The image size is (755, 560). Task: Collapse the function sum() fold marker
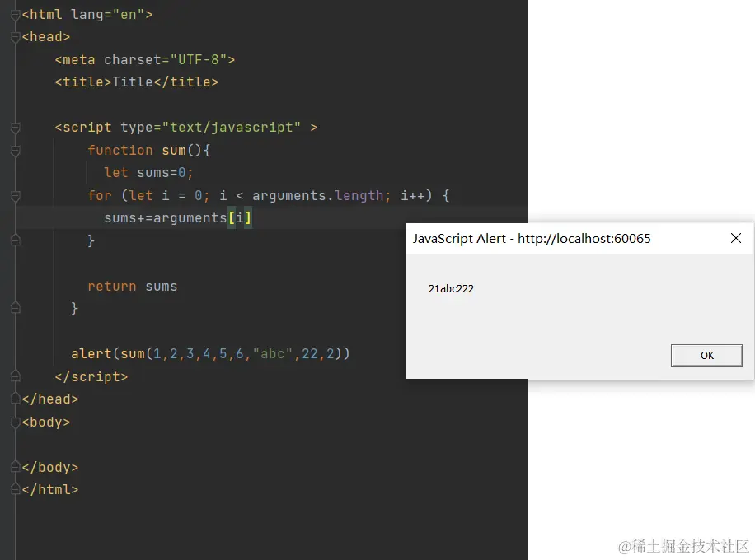(16, 151)
